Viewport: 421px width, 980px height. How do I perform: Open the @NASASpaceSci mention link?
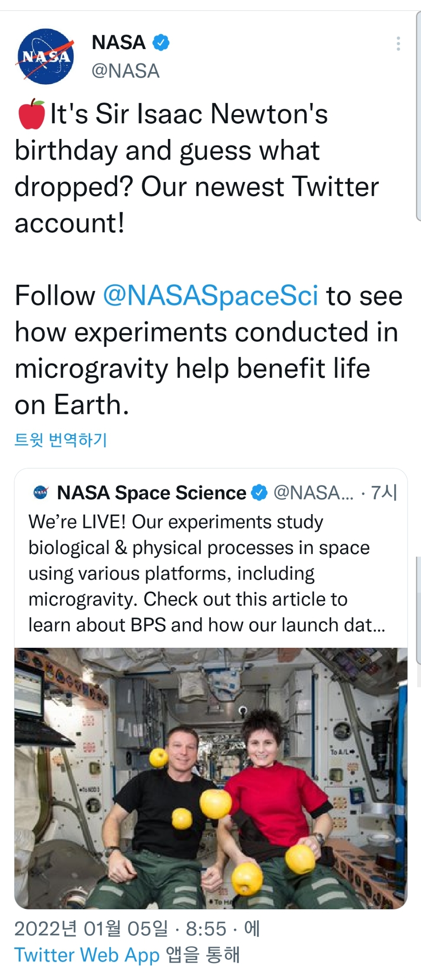210,296
